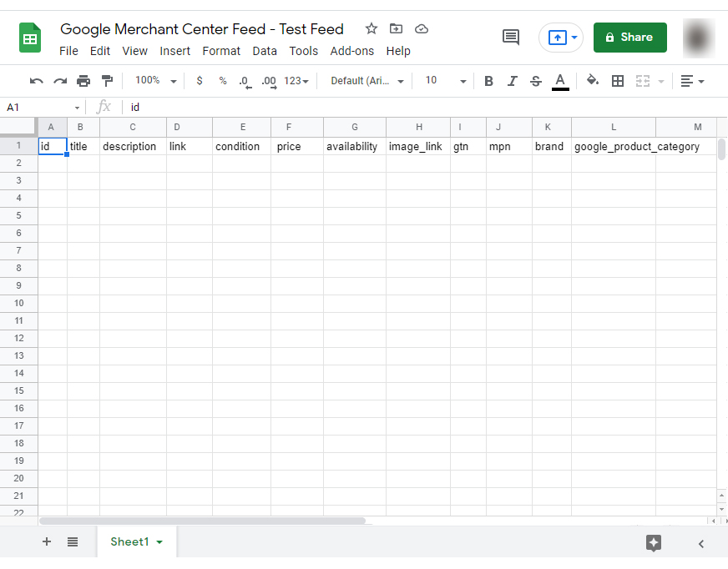Click the present to meeting button
Image resolution: width=728 pixels, height=569 pixels.
point(557,38)
